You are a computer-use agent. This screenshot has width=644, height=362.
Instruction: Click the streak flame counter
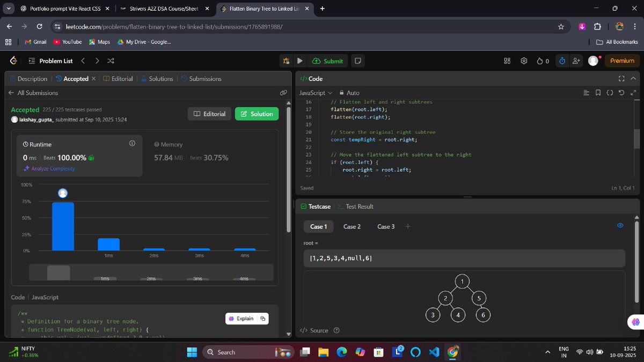tap(543, 61)
